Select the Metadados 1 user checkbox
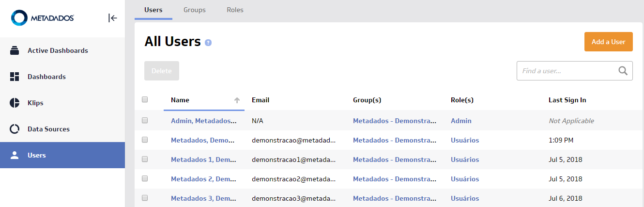The width and height of the screenshot is (644, 207). [145, 159]
